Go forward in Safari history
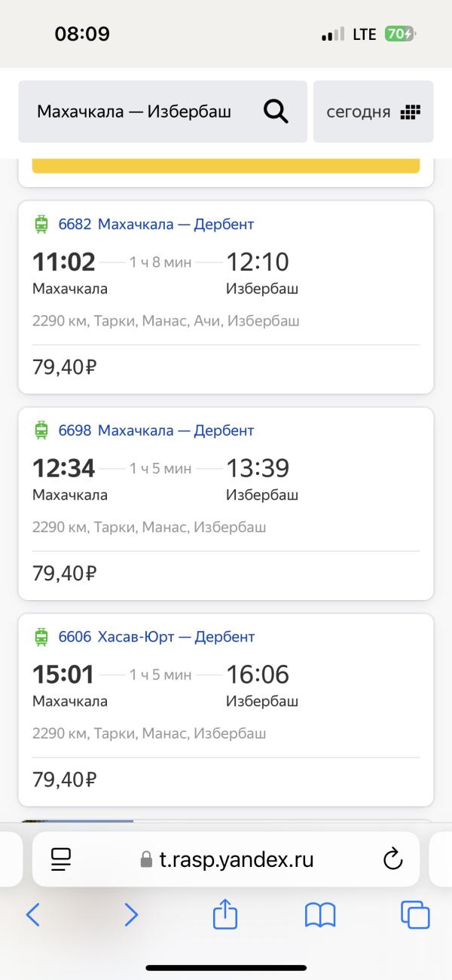The height and width of the screenshot is (980, 452). pyautogui.click(x=131, y=915)
